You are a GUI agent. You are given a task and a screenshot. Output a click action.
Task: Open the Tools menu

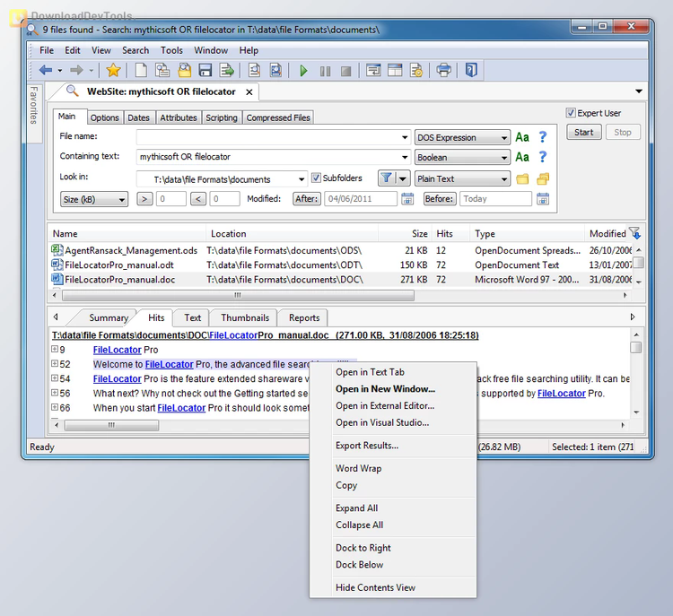point(171,50)
